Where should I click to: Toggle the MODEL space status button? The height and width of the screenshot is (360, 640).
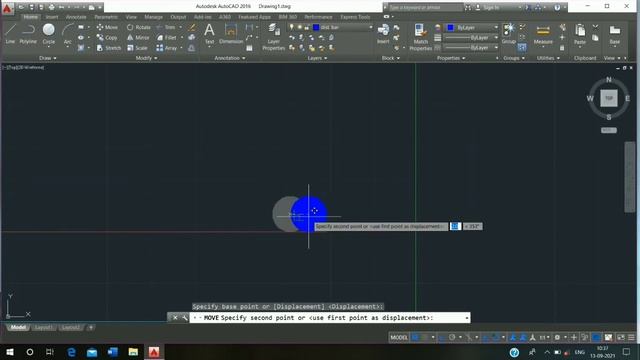point(399,338)
